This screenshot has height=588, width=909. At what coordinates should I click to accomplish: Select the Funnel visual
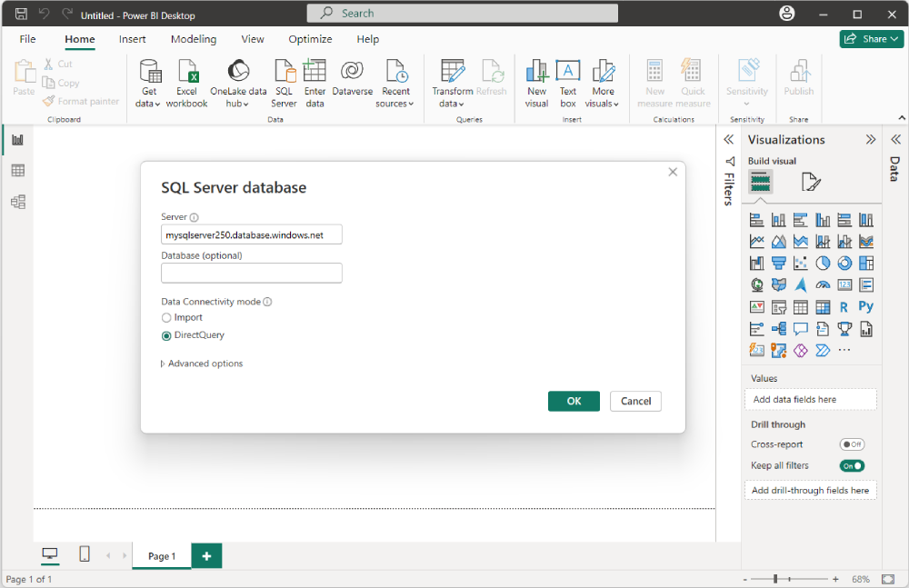point(779,264)
